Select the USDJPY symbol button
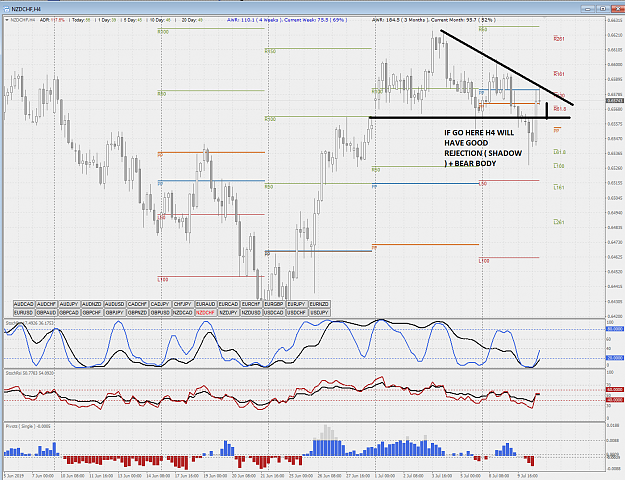This screenshot has width=625, height=480. click(x=319, y=313)
